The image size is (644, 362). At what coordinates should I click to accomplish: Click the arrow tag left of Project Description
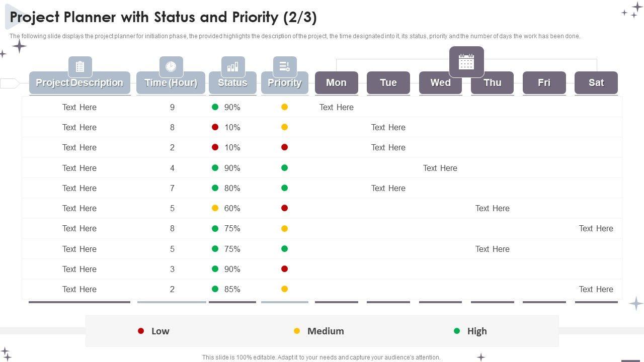tap(10, 83)
